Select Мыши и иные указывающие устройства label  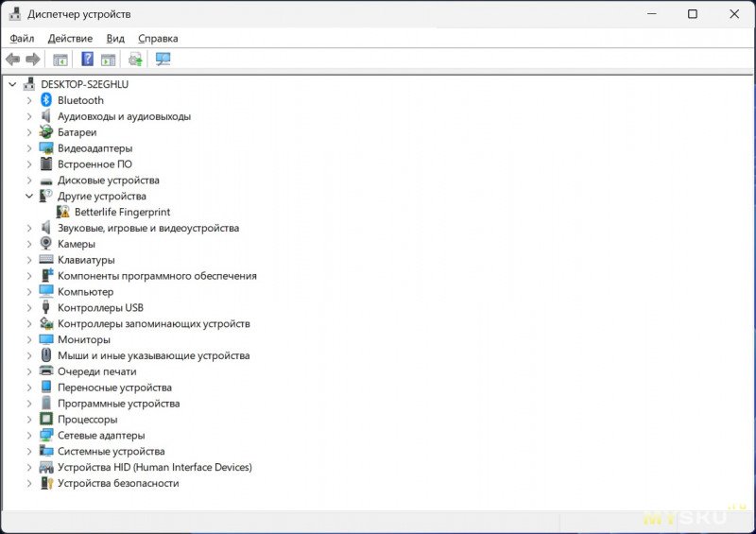(x=153, y=355)
